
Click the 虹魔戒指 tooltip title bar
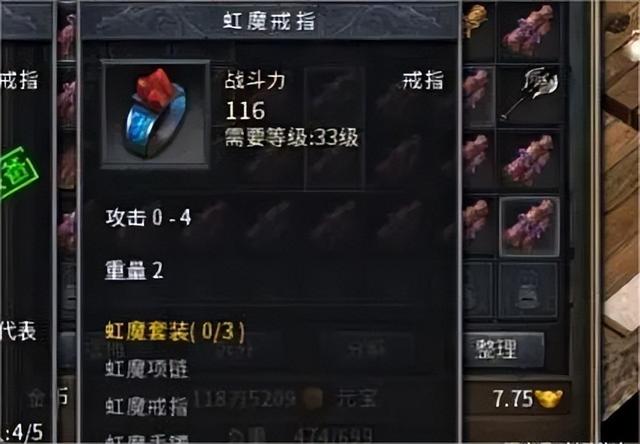pos(269,21)
